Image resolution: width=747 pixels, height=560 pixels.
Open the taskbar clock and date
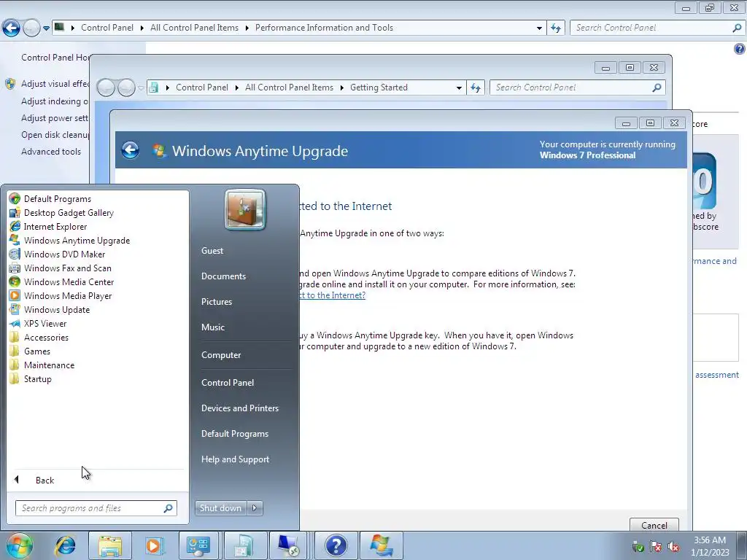pos(710,546)
